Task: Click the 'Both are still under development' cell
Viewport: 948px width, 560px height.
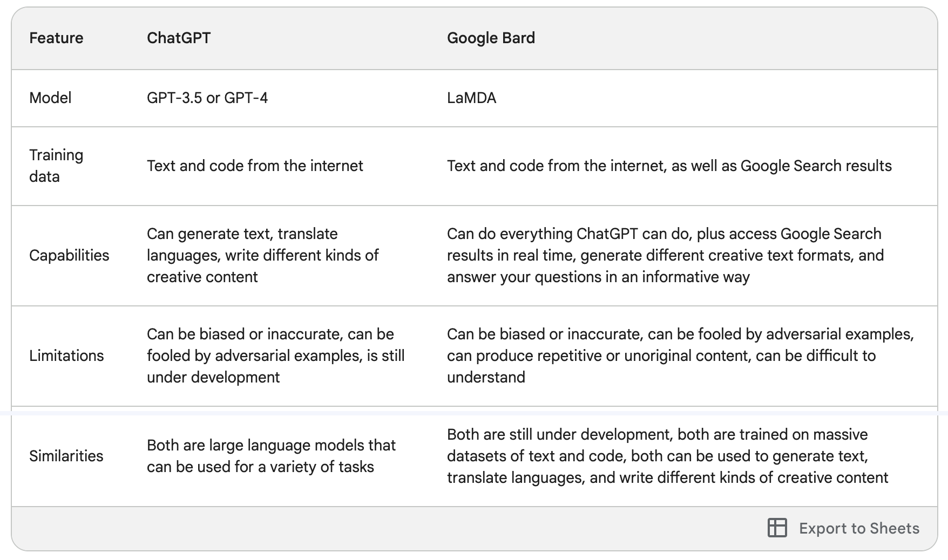Action: (x=667, y=456)
